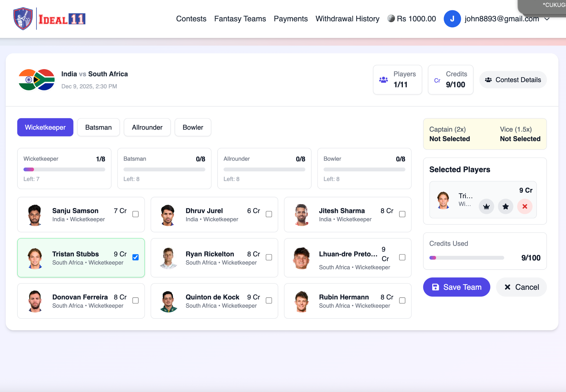
Task: Switch to the Batsman tab
Action: click(98, 127)
